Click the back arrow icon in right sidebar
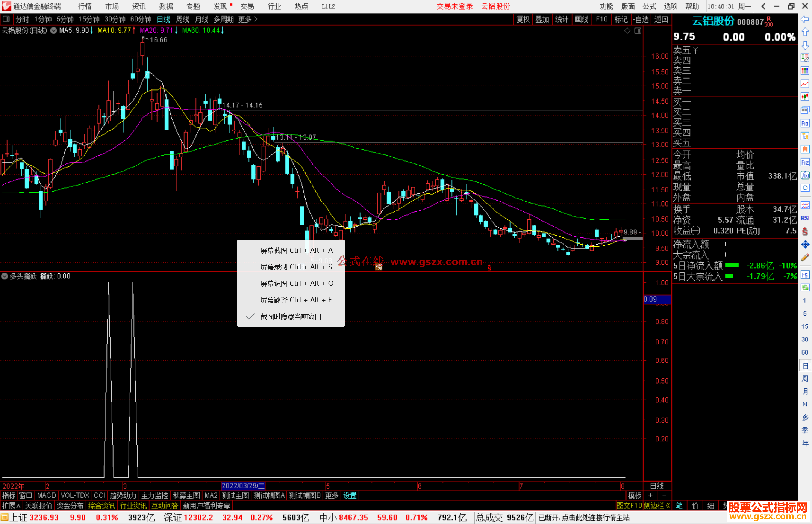 [x=805, y=19]
